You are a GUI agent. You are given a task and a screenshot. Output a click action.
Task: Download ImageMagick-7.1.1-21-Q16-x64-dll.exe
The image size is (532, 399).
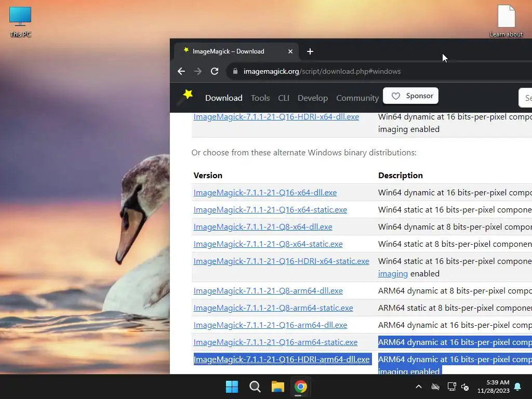pyautogui.click(x=265, y=193)
